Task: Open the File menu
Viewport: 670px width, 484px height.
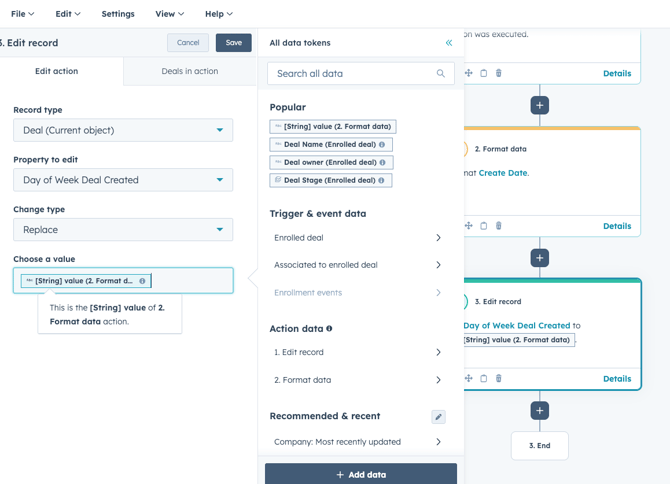Action: pyautogui.click(x=22, y=14)
